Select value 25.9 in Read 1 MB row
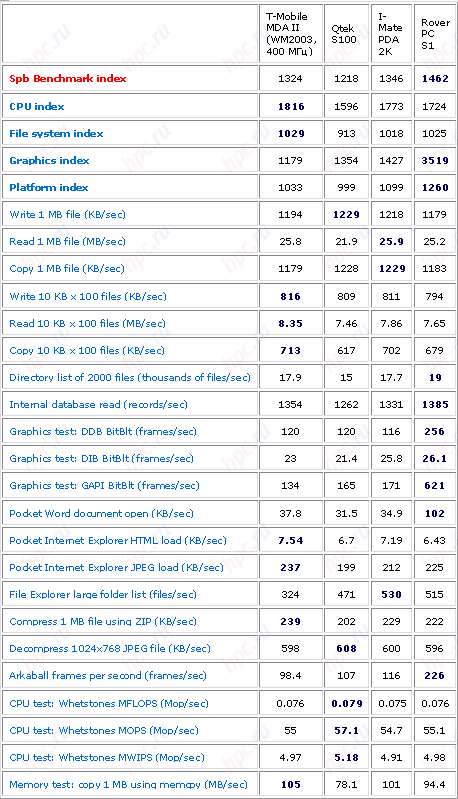The width and height of the screenshot is (458, 799). coord(391,242)
